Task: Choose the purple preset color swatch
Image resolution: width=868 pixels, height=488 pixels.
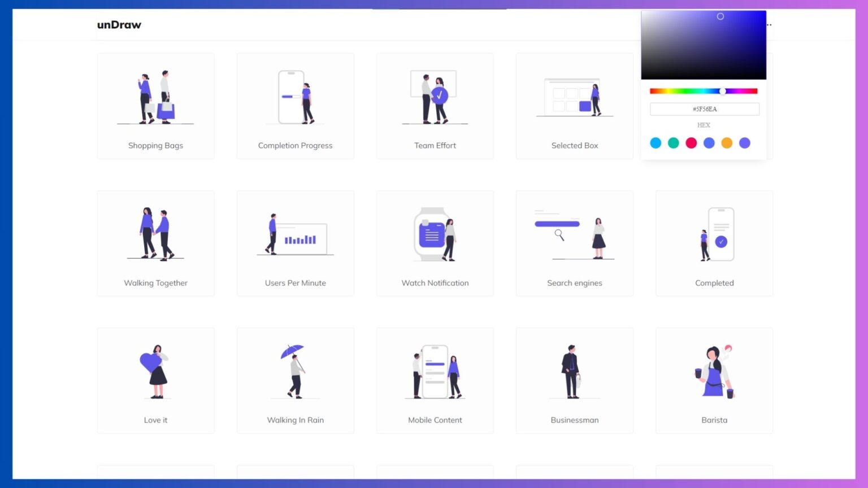Action: tap(744, 143)
